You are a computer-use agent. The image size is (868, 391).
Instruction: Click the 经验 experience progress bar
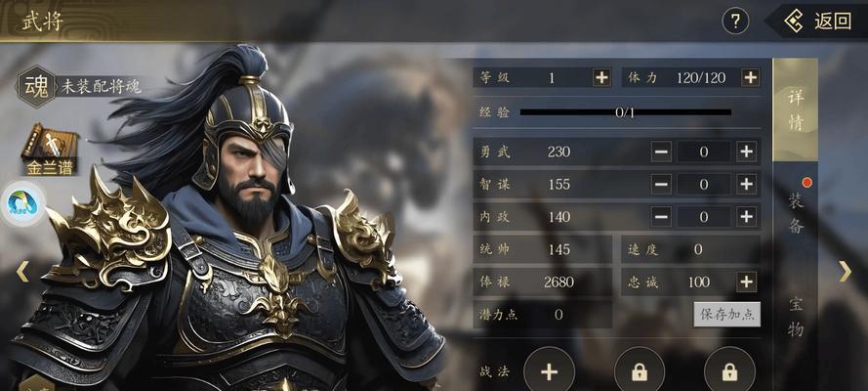coord(626,112)
